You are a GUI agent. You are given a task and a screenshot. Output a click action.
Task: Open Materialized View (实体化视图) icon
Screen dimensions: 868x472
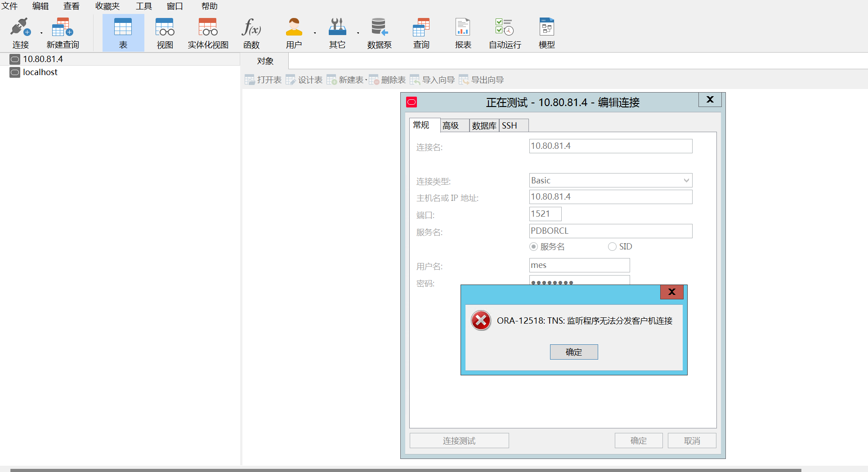[208, 27]
